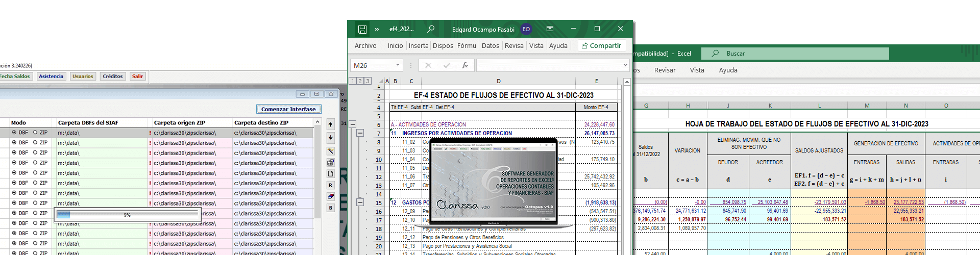980x255 pixels.
Task: Click the Save icon in Excel title bar
Action: (362, 30)
